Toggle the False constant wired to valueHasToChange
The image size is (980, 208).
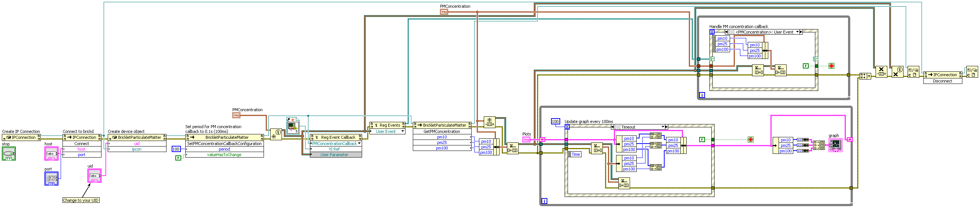(x=178, y=158)
